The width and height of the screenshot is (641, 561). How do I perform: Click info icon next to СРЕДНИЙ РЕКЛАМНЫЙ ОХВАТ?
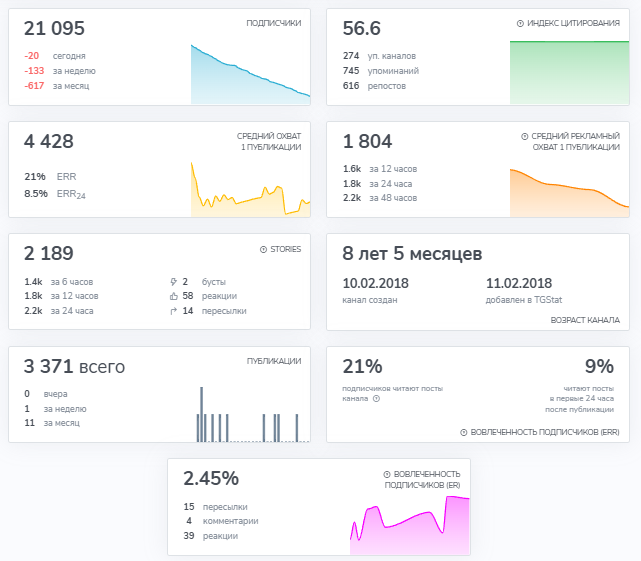tap(524, 136)
